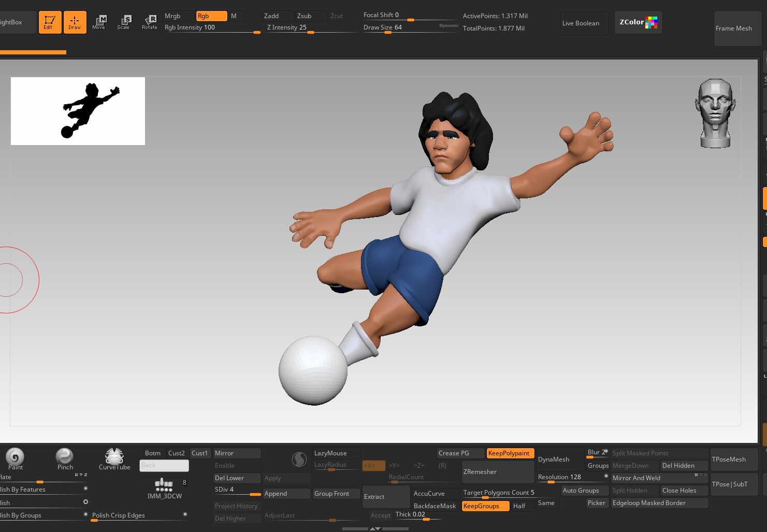
Task: Turn off the KeepGroups option
Action: click(x=485, y=506)
